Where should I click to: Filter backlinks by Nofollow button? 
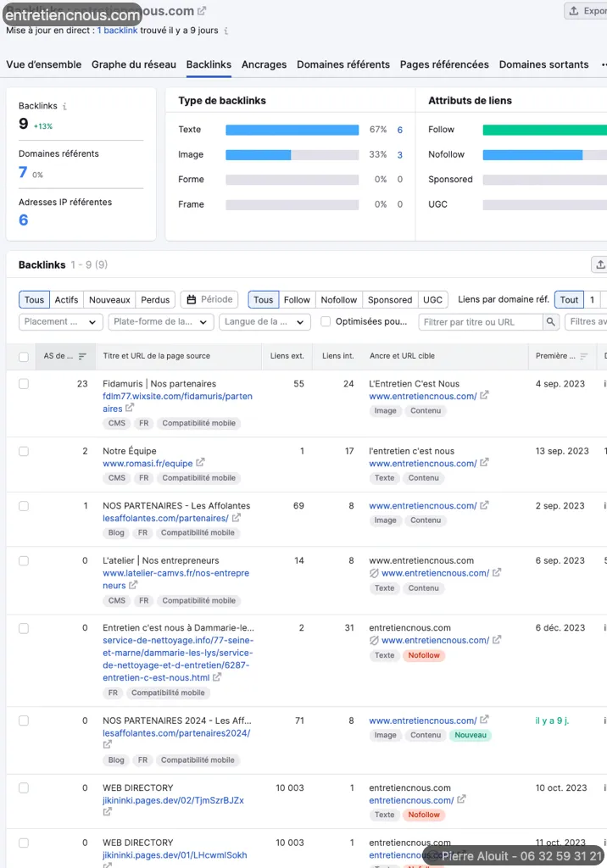(338, 299)
